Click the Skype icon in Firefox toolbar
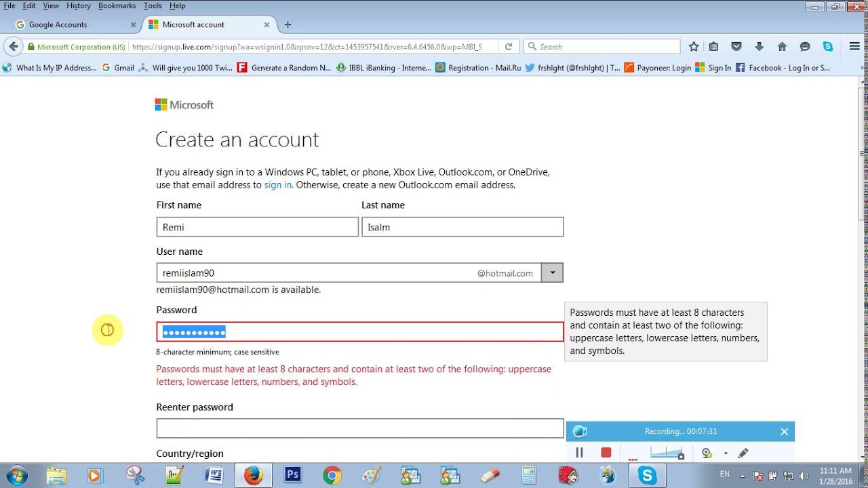868x488 pixels. pyautogui.click(x=828, y=47)
